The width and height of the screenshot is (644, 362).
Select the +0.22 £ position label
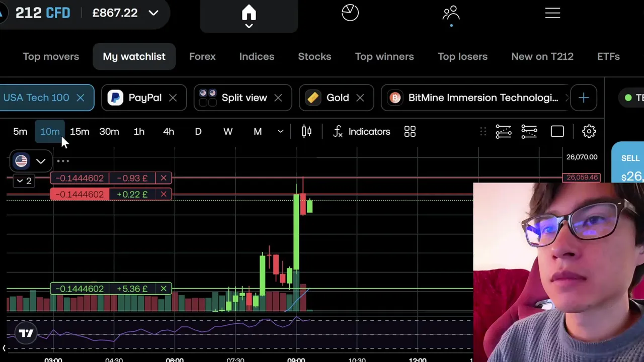[x=132, y=194]
